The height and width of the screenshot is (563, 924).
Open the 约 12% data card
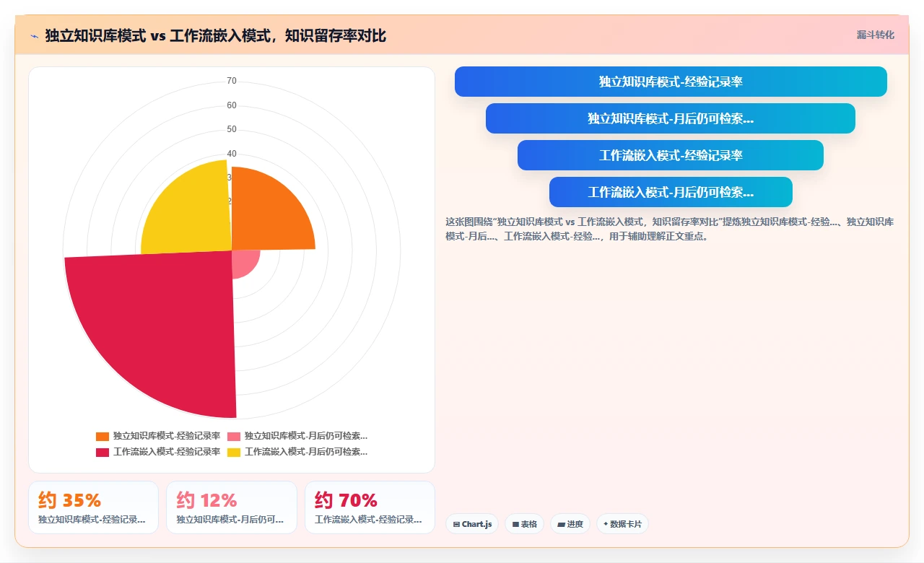pyautogui.click(x=232, y=507)
